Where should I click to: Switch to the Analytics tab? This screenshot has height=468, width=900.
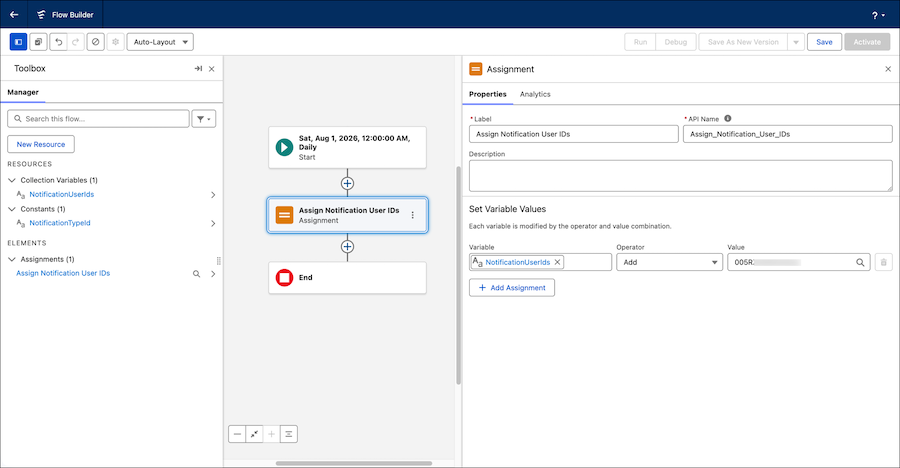535,94
